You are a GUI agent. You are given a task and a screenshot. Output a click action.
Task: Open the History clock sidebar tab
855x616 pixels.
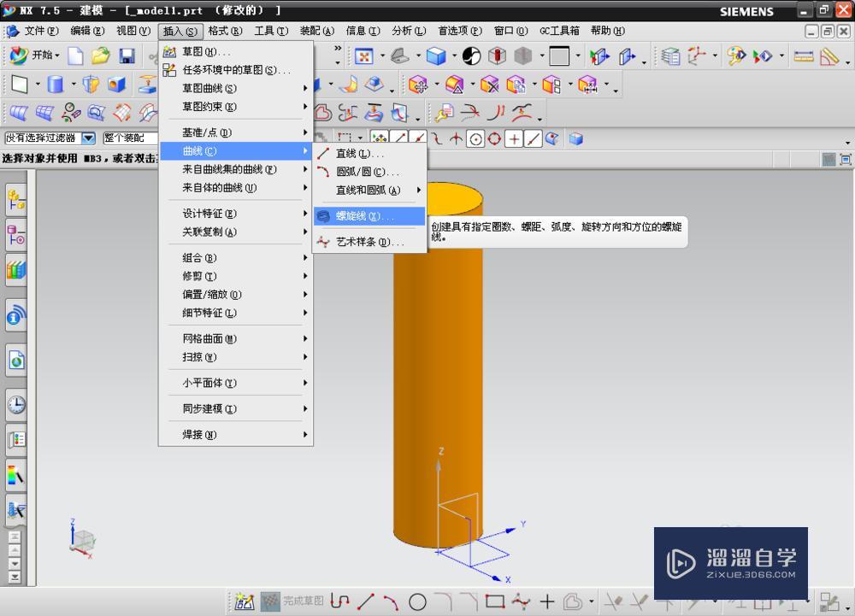[x=15, y=405]
